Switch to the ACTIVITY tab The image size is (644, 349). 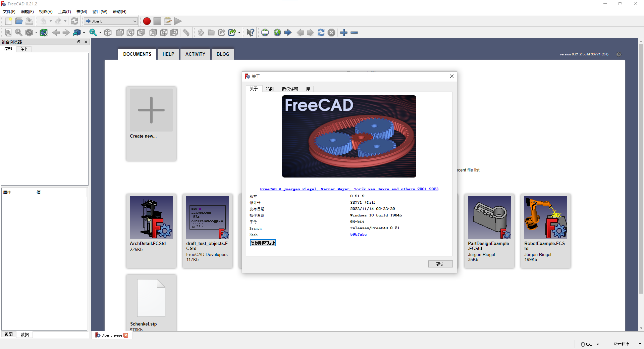pyautogui.click(x=195, y=54)
